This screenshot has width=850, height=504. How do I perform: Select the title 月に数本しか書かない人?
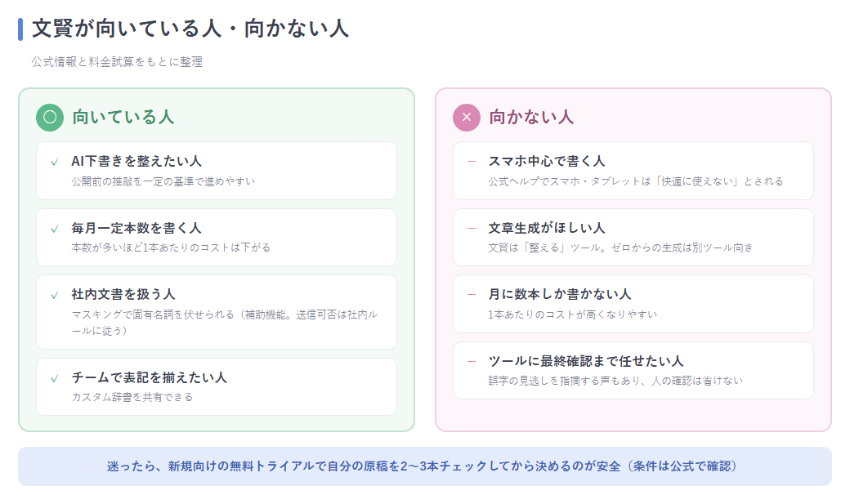tap(560, 294)
